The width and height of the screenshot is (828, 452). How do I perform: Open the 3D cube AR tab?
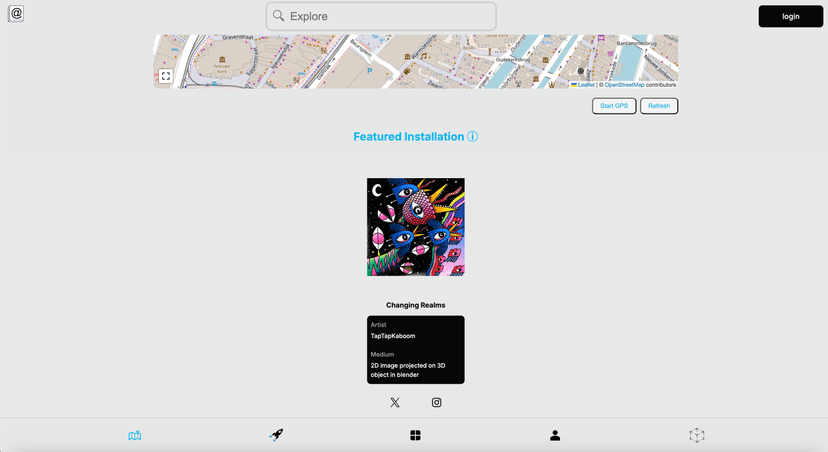click(697, 436)
